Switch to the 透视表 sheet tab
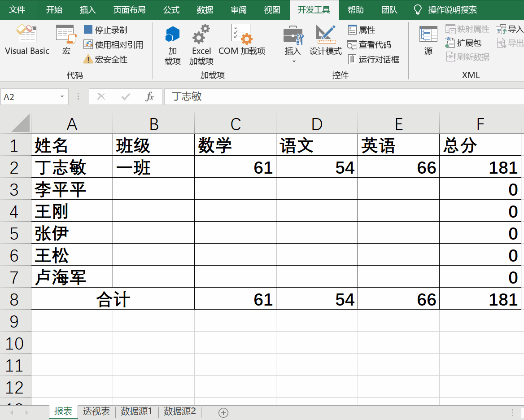The width and height of the screenshot is (524, 420). coord(96,412)
